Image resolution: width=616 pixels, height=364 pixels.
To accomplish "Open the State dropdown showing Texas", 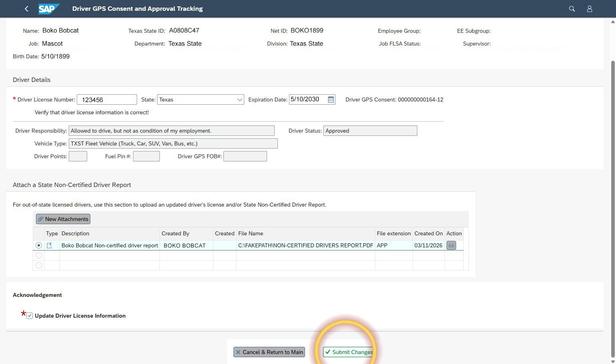I will click(239, 99).
